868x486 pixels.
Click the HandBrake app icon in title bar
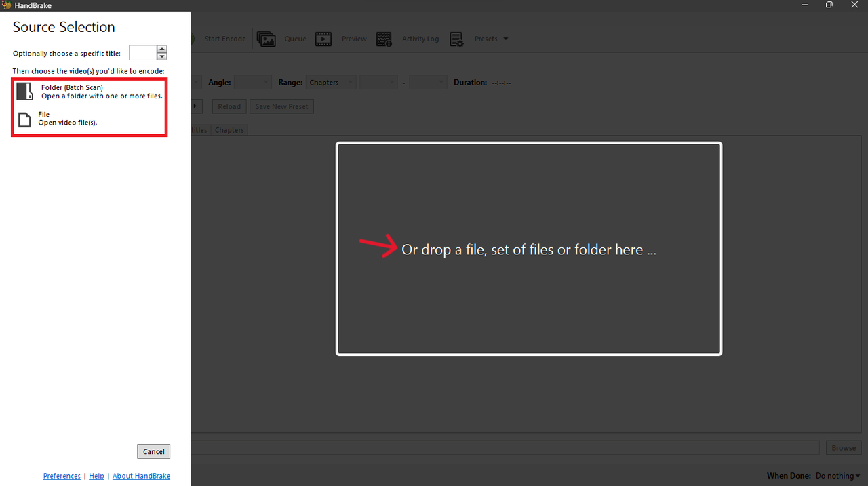[6, 5]
